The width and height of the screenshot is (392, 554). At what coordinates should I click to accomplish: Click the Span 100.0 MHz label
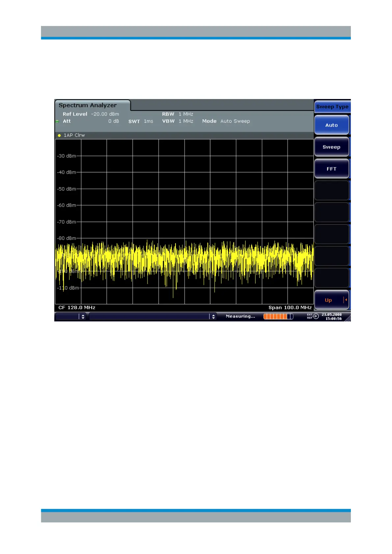(x=290, y=308)
